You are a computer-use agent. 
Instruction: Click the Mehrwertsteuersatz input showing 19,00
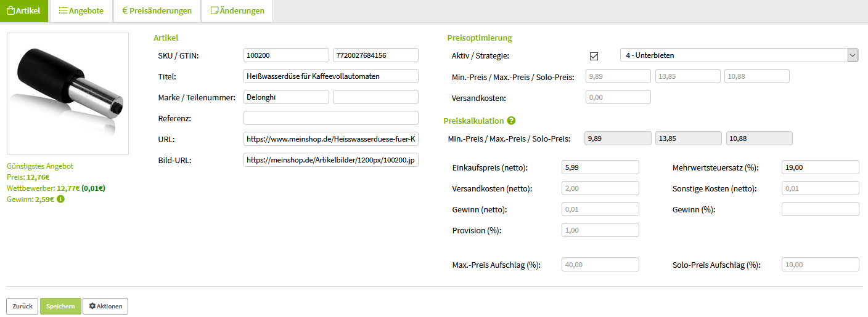coord(821,167)
